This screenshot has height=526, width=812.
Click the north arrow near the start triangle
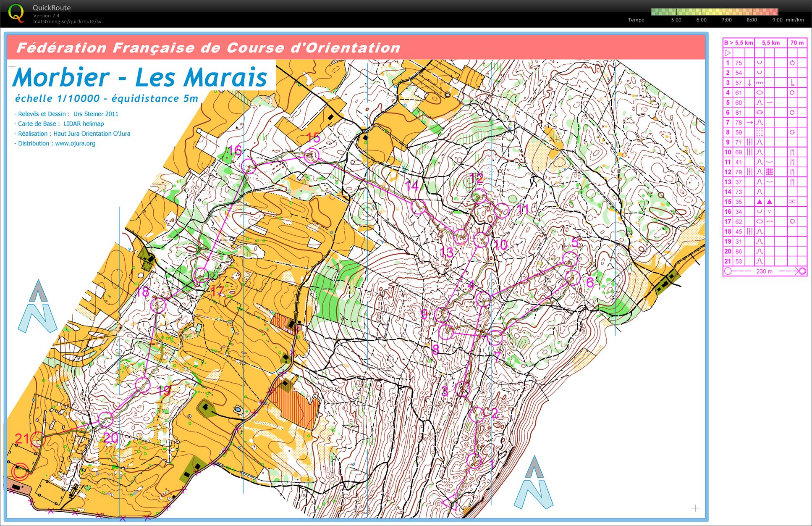pos(534,482)
